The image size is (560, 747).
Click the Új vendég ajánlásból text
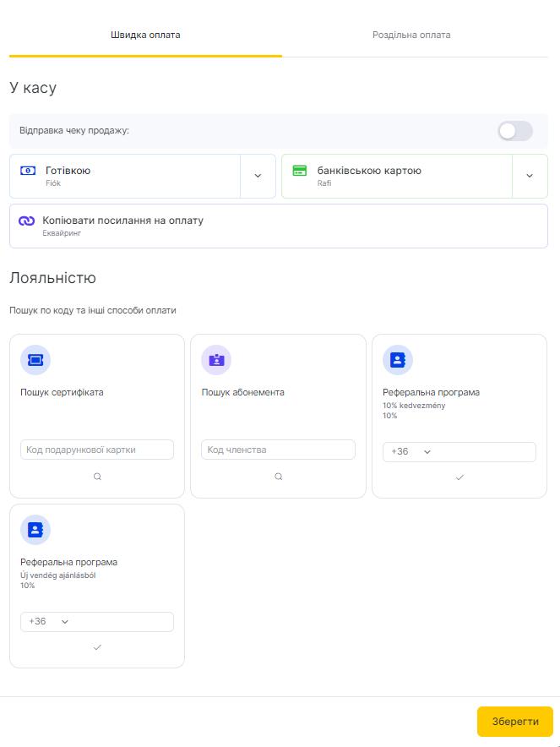pos(58,575)
